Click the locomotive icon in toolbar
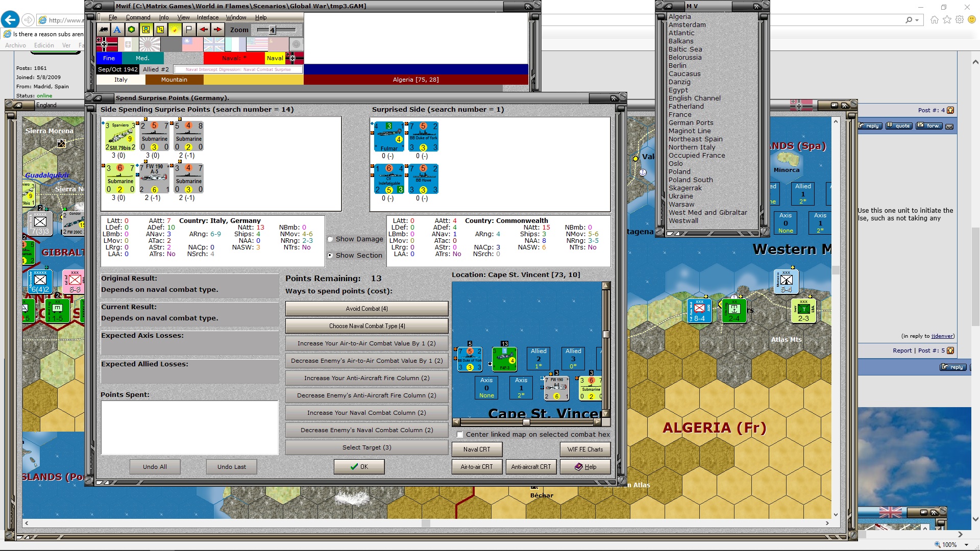980x551 pixels. (104, 30)
